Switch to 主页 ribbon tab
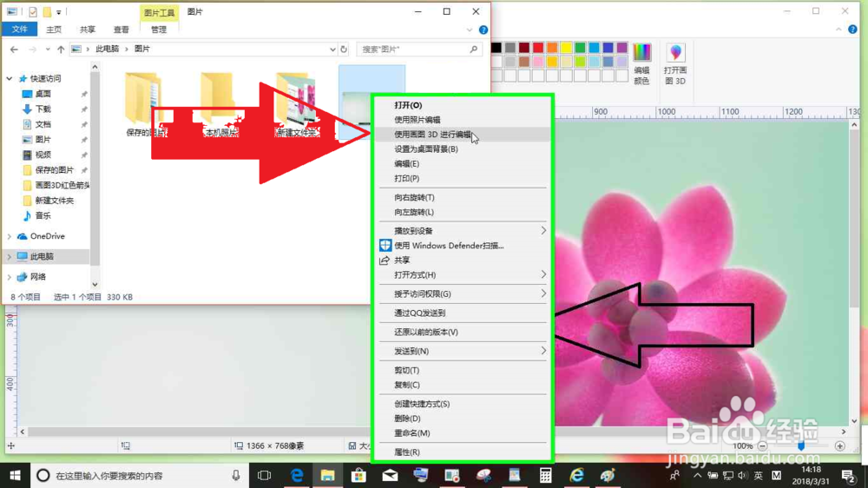Screen dimensions: 868x488 pos(54,30)
